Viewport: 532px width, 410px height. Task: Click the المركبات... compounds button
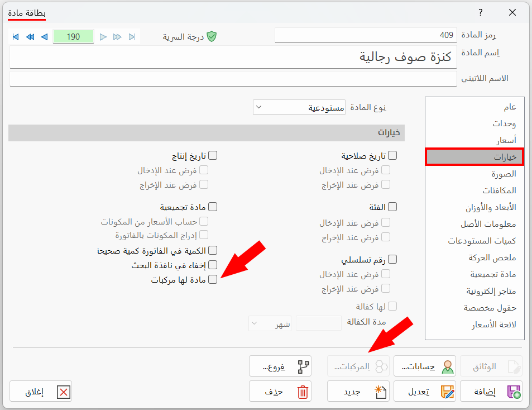click(358, 366)
